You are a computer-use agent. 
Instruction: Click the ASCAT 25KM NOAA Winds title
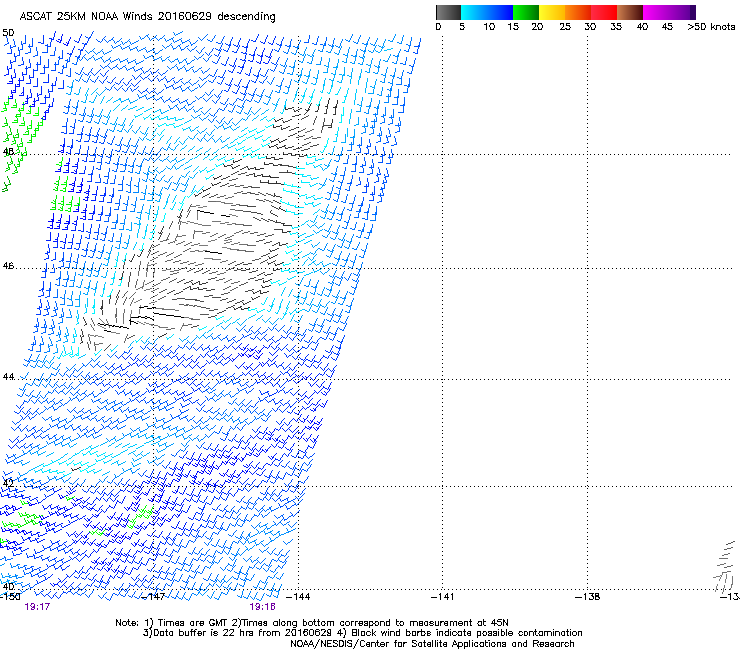point(147,17)
